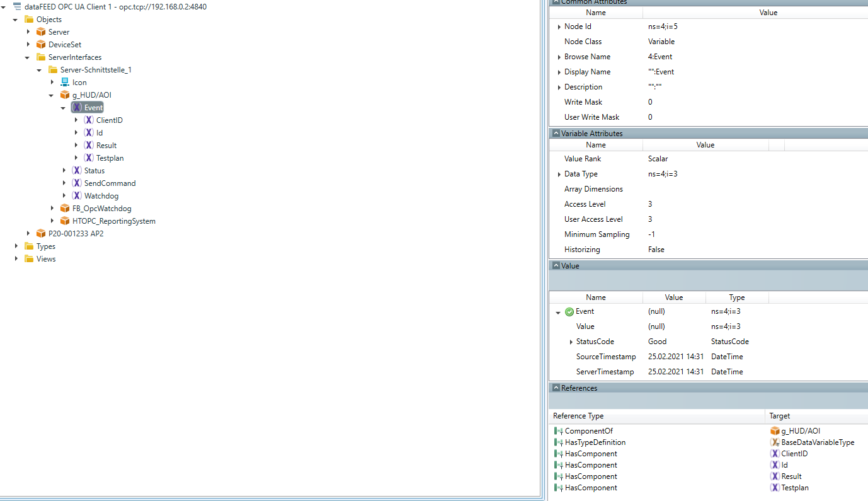Image resolution: width=868 pixels, height=501 pixels.
Task: Collapse the References section
Action: [x=556, y=388]
